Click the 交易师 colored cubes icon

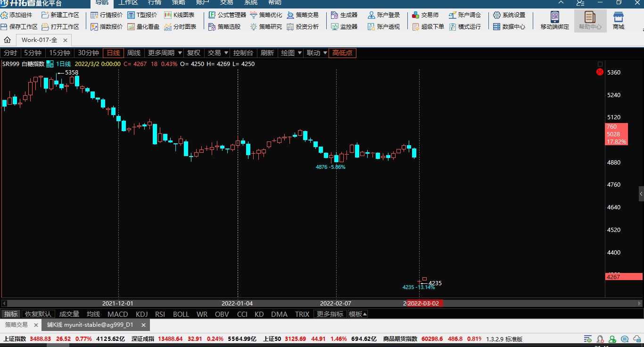[415, 15]
